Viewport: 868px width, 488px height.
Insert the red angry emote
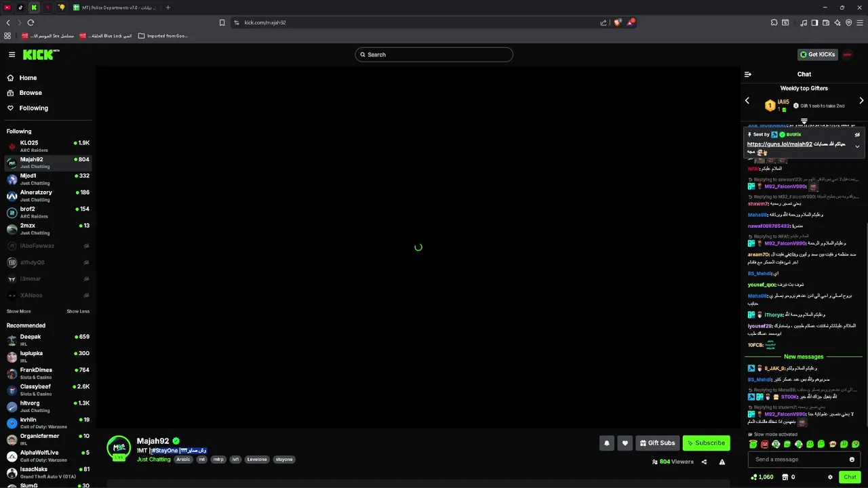pyautogui.click(x=764, y=445)
